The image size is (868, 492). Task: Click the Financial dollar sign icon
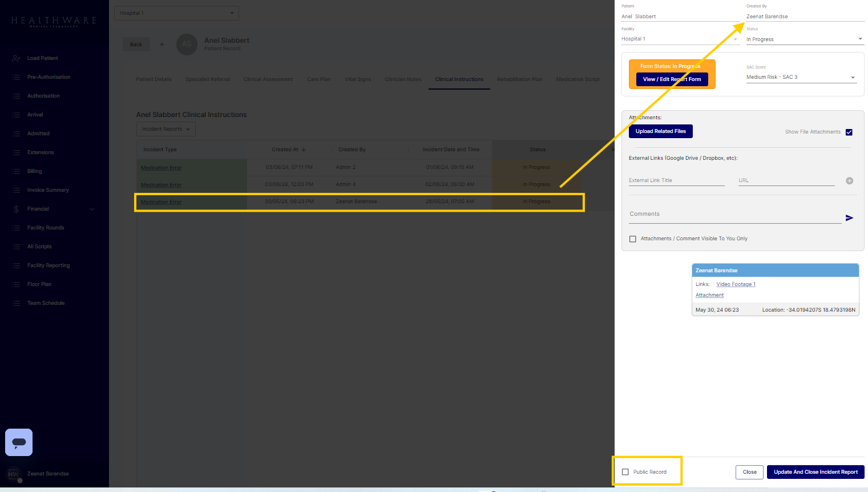click(x=17, y=209)
